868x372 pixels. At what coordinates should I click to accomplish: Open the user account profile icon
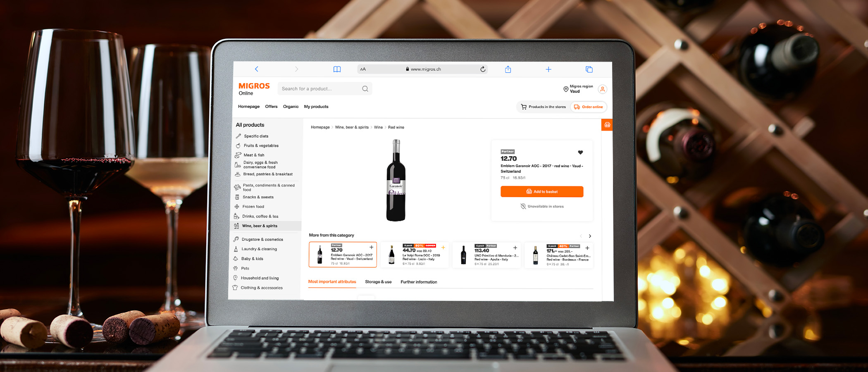point(603,89)
